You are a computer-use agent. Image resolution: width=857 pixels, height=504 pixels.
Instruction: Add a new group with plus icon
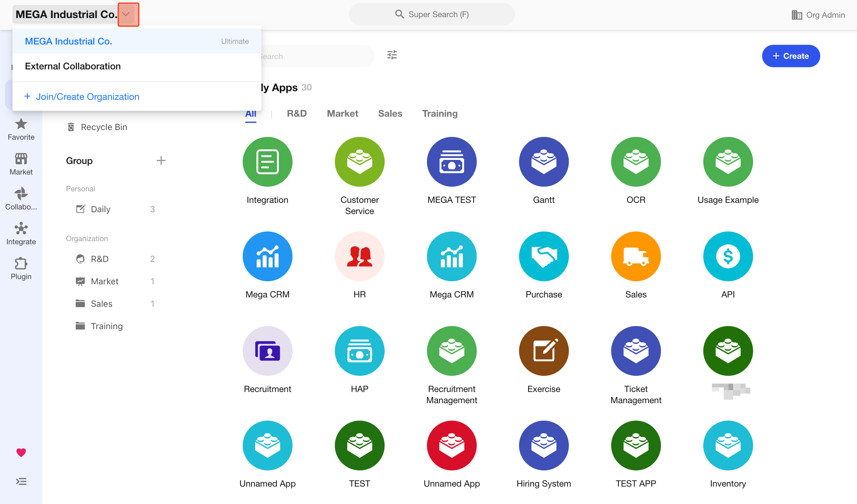pyautogui.click(x=161, y=161)
